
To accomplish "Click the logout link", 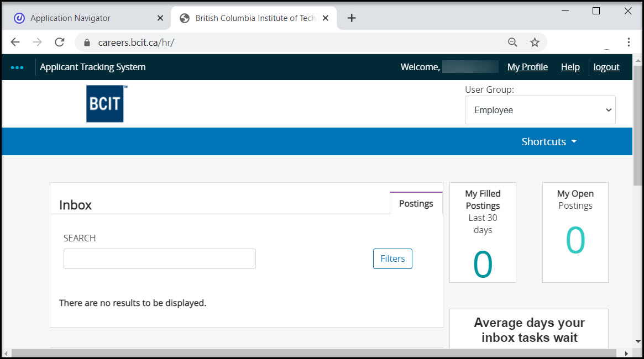I will pyautogui.click(x=606, y=67).
